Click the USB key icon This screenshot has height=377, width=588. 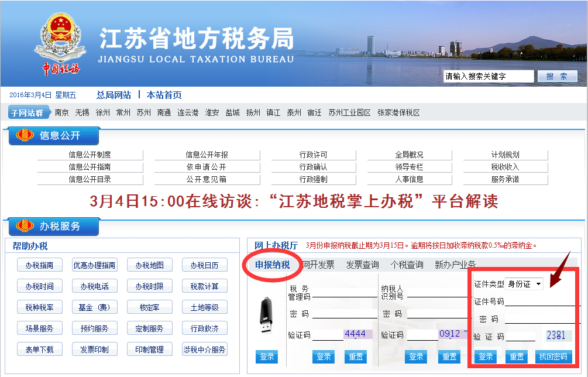(267, 316)
